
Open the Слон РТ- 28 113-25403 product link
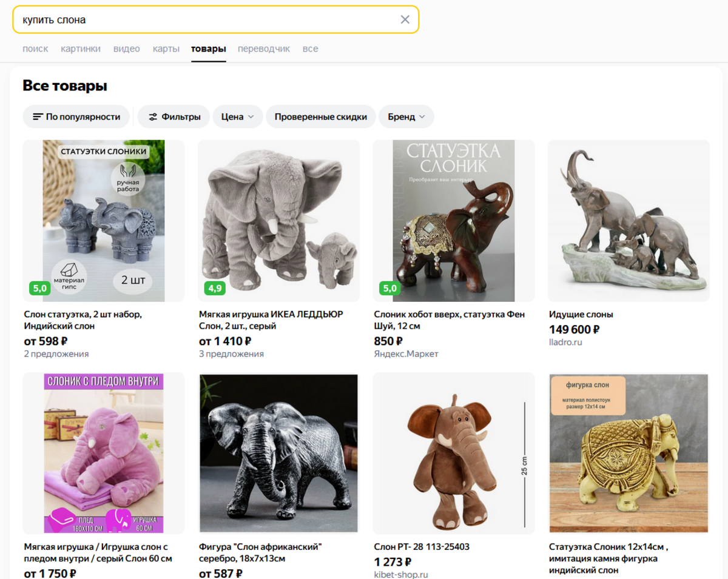coord(422,546)
